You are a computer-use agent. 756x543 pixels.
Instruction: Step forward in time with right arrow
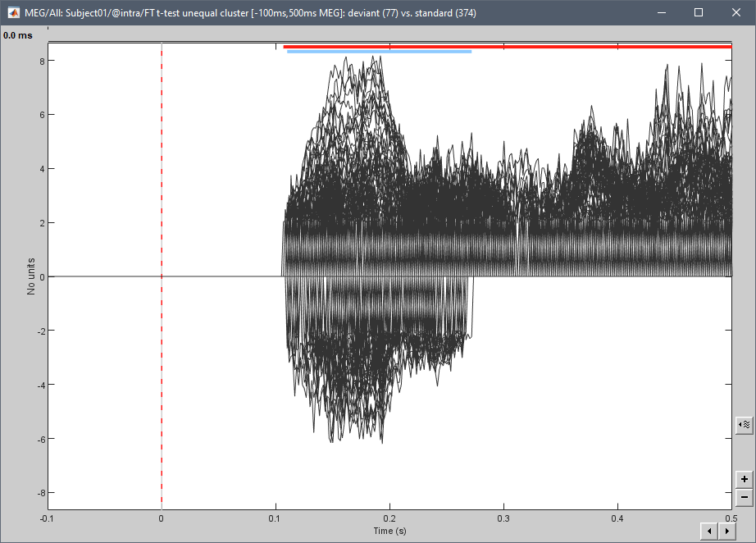(727, 532)
